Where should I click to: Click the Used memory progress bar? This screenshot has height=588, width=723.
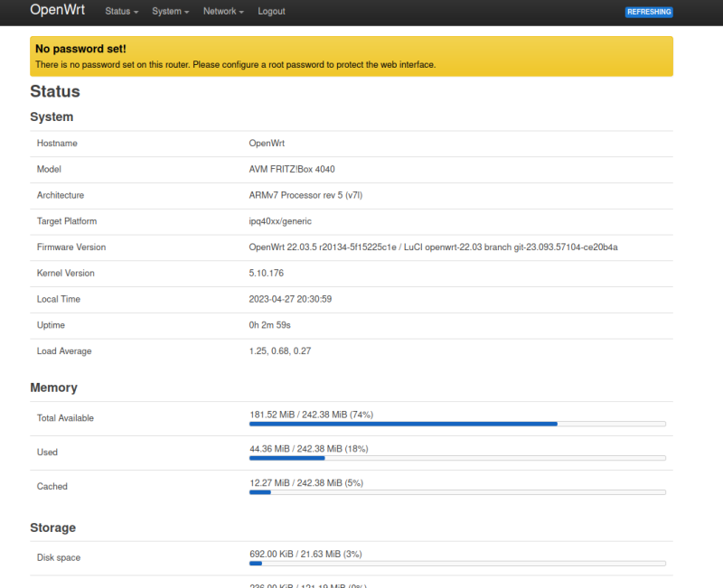(x=456, y=457)
